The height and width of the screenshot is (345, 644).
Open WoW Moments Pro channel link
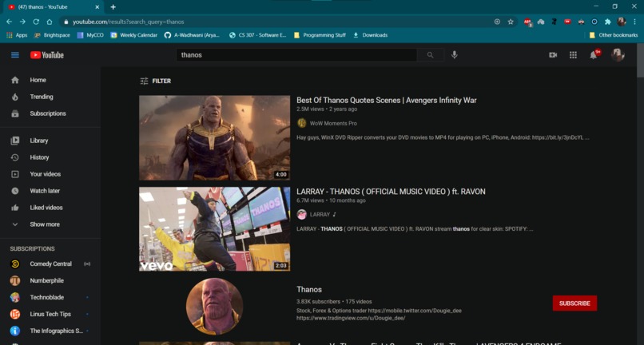pyautogui.click(x=333, y=123)
